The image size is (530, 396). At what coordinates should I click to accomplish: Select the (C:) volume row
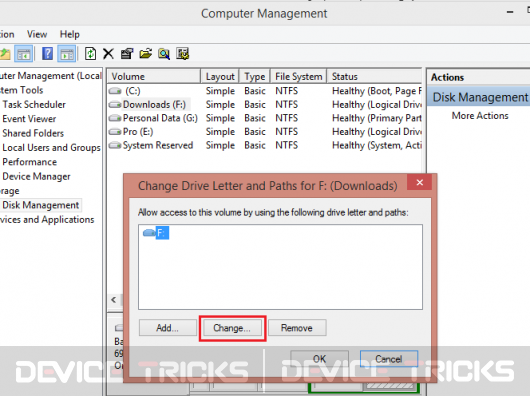tap(132, 91)
